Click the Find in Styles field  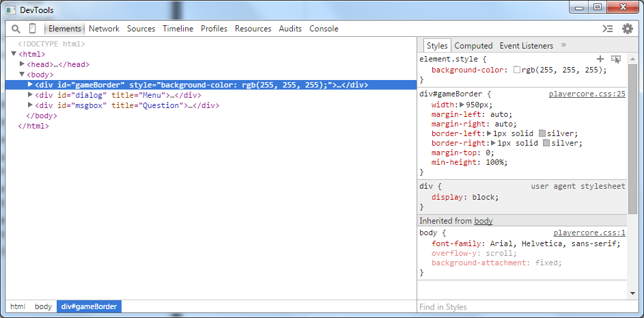click(x=522, y=307)
